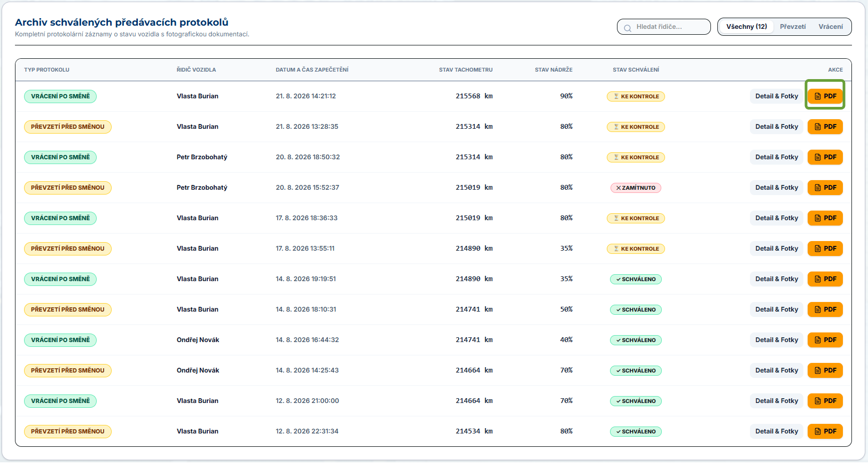Show Detail & Fotky for 12. 8. 2026 22:31:34
The width and height of the screenshot is (868, 465).
[777, 431]
